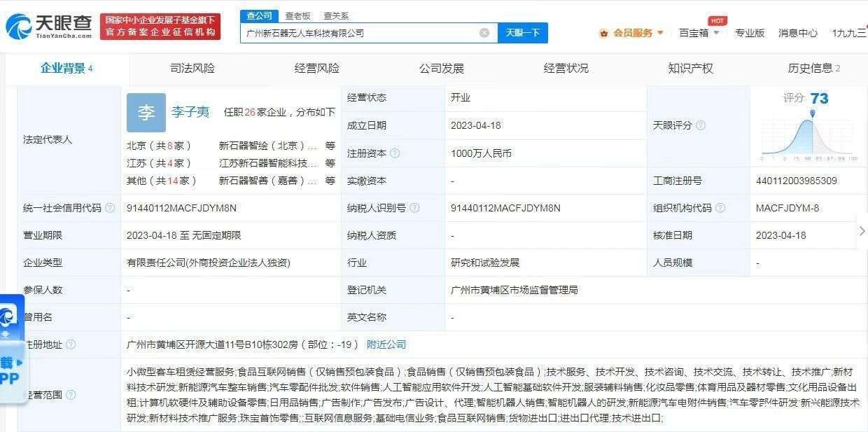Viewport: 868px width, 432px height.
Task: Open 江苏（共4家） company group
Action: 159,163
